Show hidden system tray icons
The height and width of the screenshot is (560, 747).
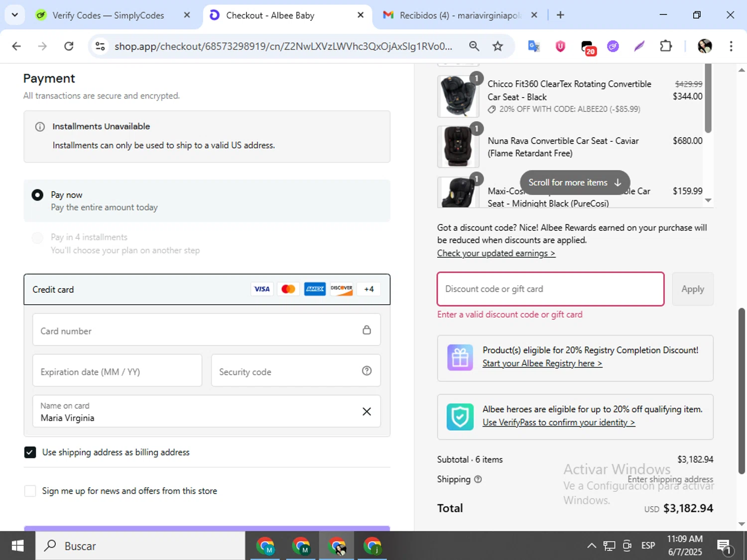pos(592,546)
